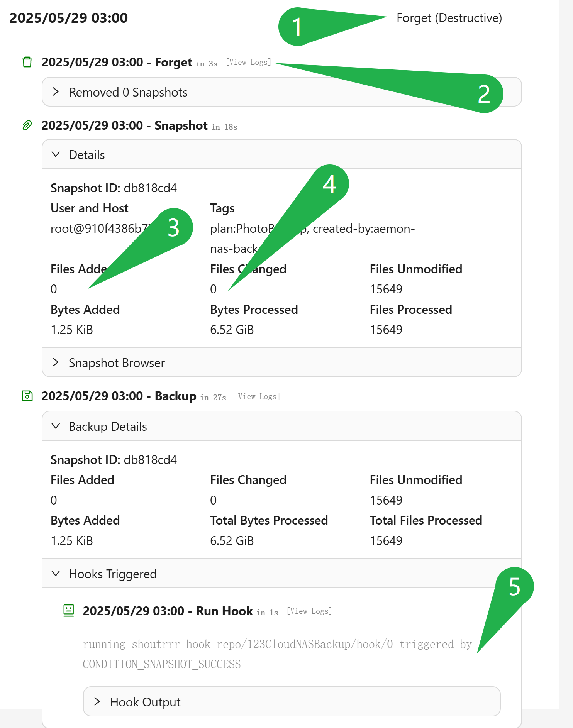Click green annotation marker number 4
573x728 pixels.
click(x=329, y=184)
